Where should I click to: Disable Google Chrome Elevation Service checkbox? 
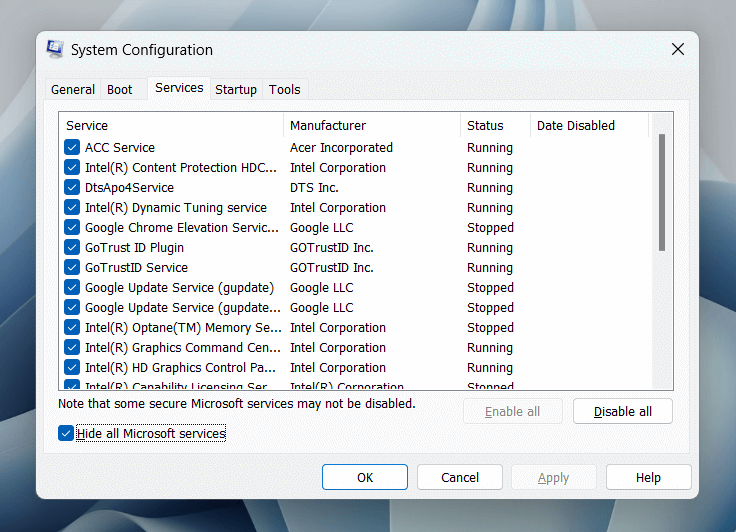pos(72,228)
